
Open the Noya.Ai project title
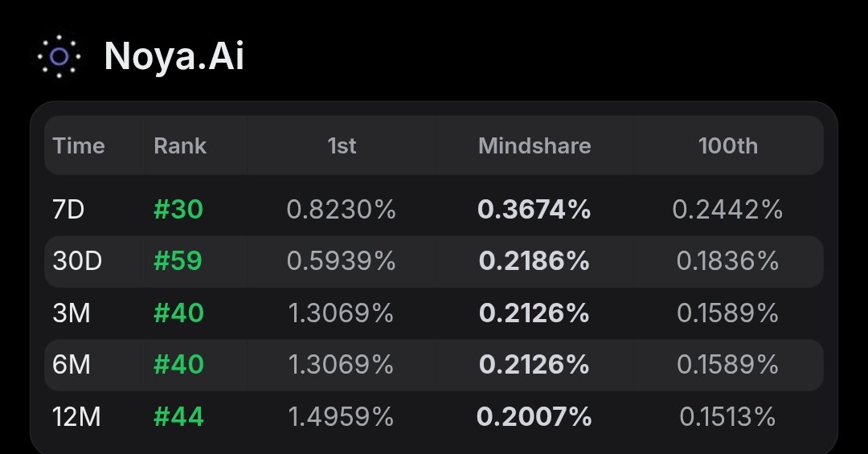[x=174, y=56]
